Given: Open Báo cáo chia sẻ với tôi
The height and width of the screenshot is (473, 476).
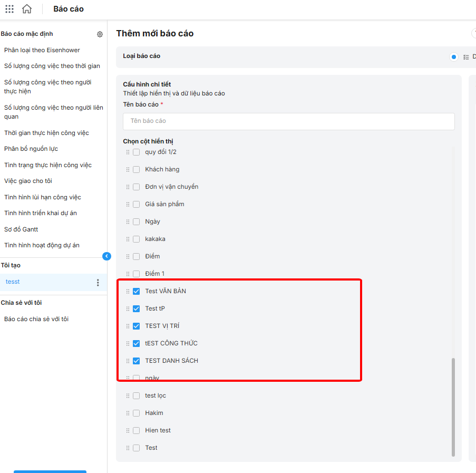Looking at the screenshot, I should [36, 319].
